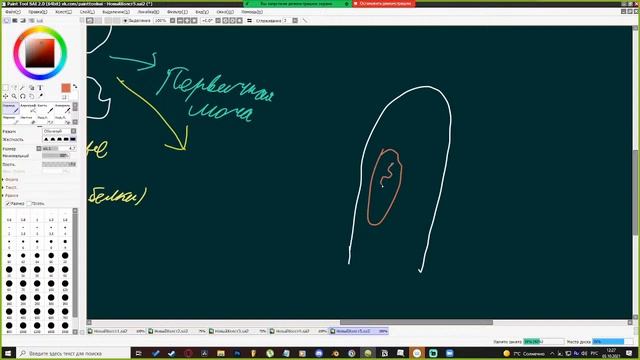Choose the Акварель watercolor brush
Screen dimensions: 640x360
[x=62, y=108]
